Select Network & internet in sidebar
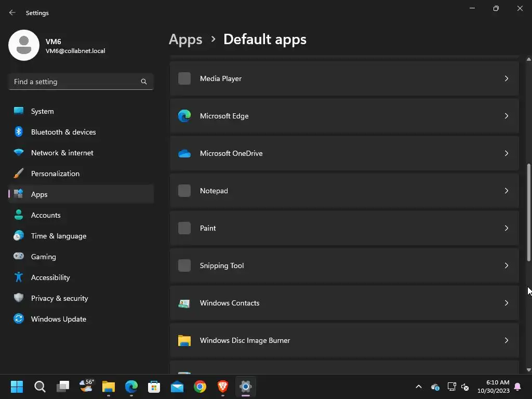This screenshot has width=532, height=399. pos(81,153)
